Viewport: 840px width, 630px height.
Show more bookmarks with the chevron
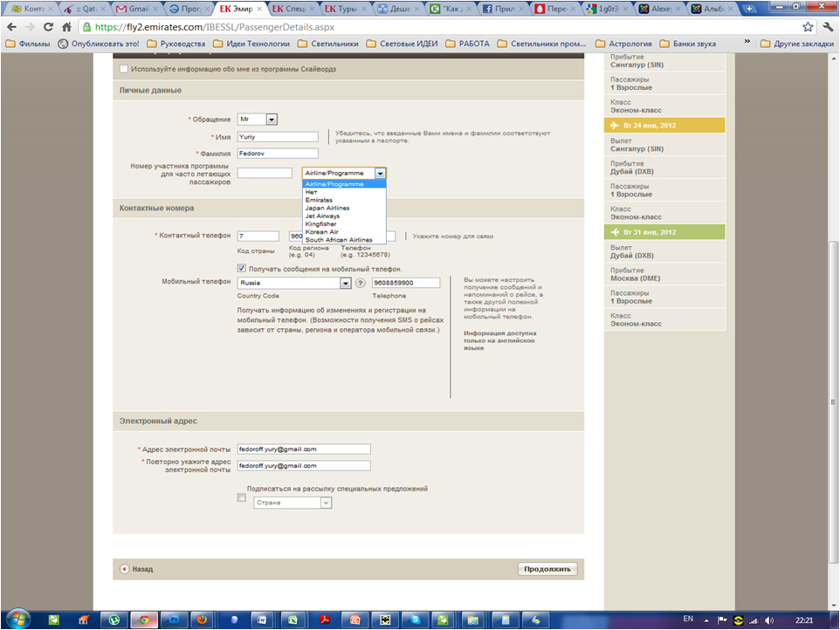tap(747, 42)
